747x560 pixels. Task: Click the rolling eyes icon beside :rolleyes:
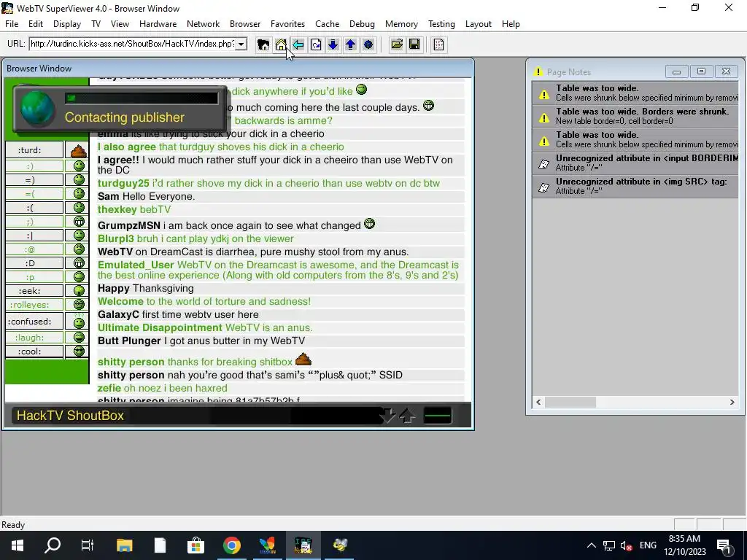(79, 304)
